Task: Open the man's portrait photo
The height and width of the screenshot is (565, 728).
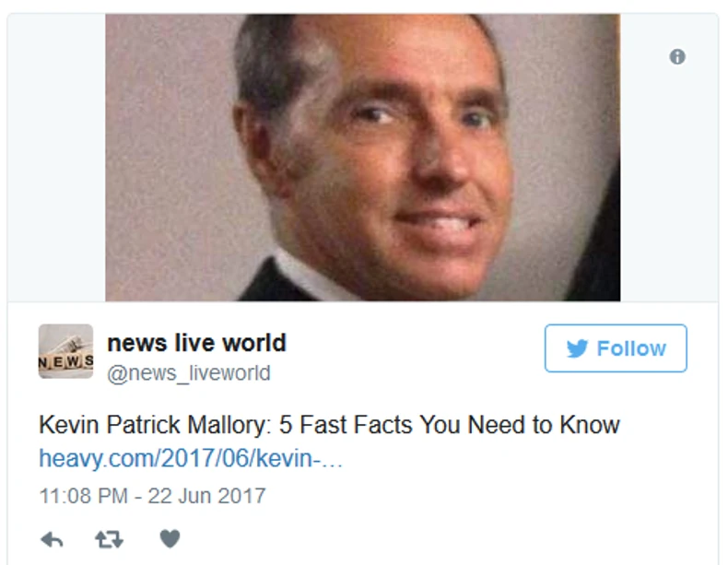Action: click(362, 158)
